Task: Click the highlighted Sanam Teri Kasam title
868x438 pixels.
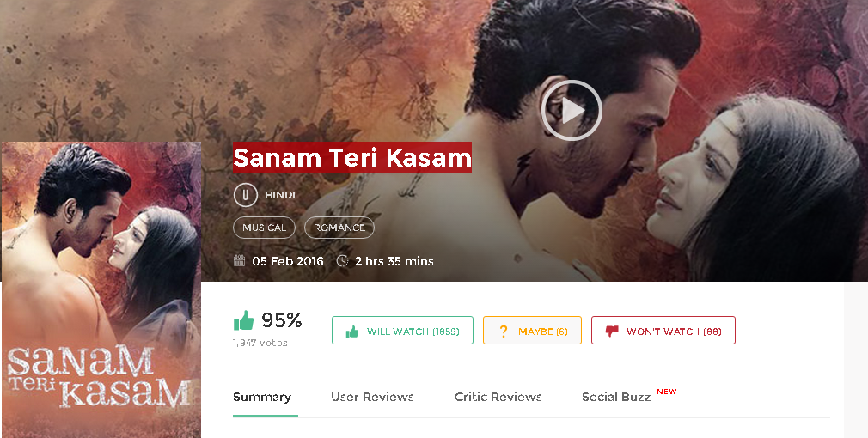Action: coord(352,158)
